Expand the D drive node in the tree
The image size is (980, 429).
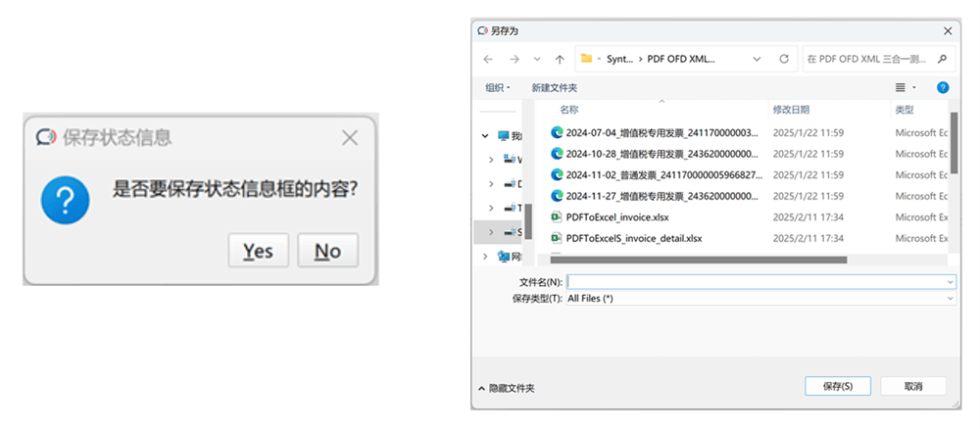click(492, 183)
